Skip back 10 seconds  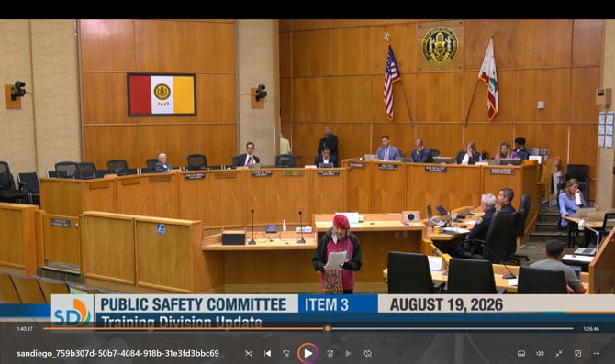click(x=286, y=353)
